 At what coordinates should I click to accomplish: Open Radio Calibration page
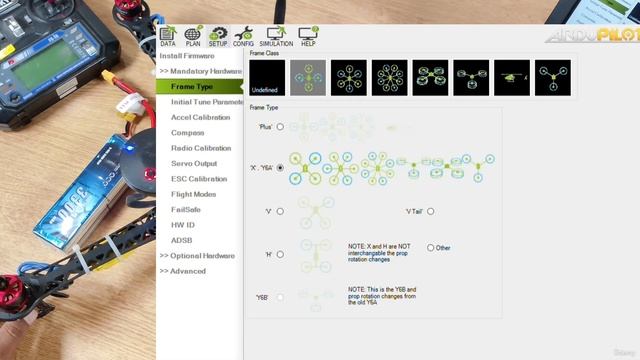point(201,148)
